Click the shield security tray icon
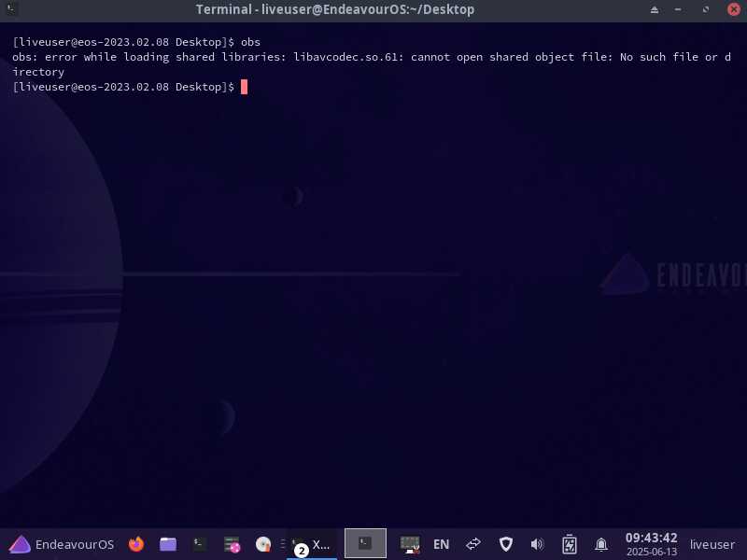Image resolution: width=747 pixels, height=560 pixels. [x=505, y=544]
